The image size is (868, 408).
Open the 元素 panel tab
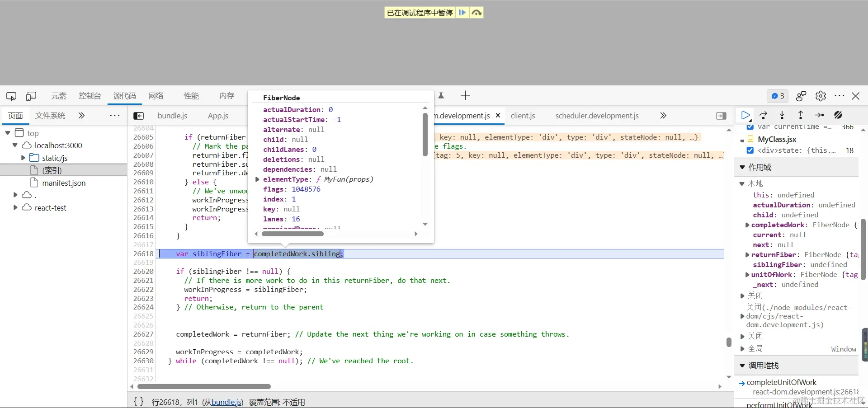59,96
